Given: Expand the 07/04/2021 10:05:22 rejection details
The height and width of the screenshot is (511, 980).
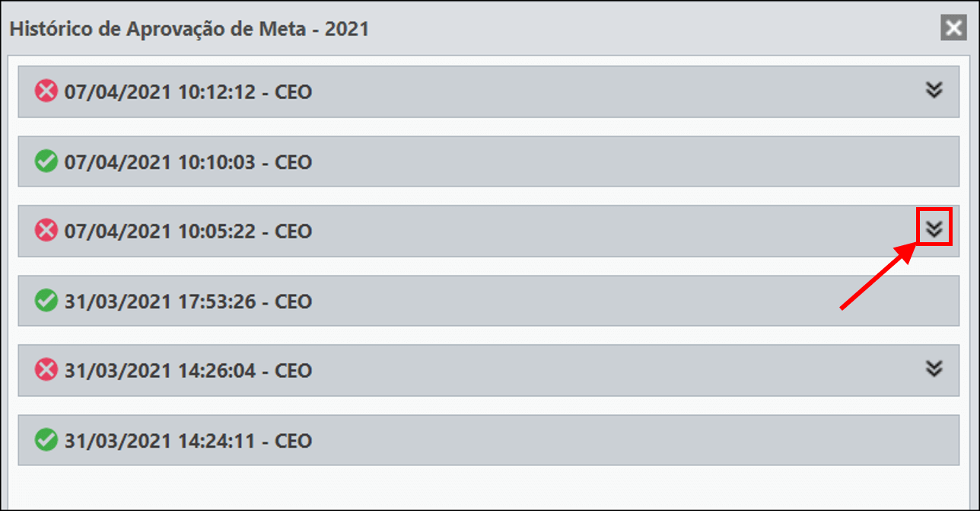Looking at the screenshot, I should 934,228.
